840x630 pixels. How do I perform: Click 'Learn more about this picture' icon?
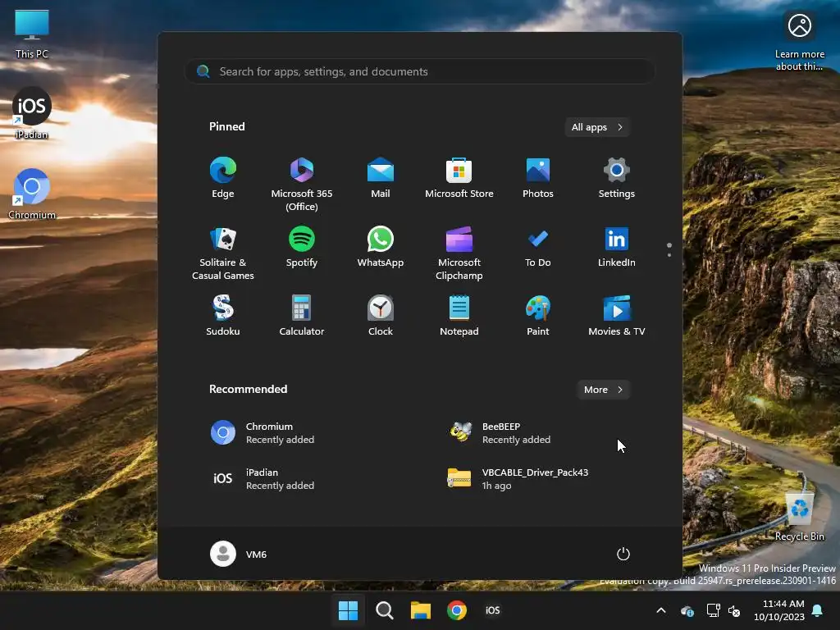click(799, 42)
